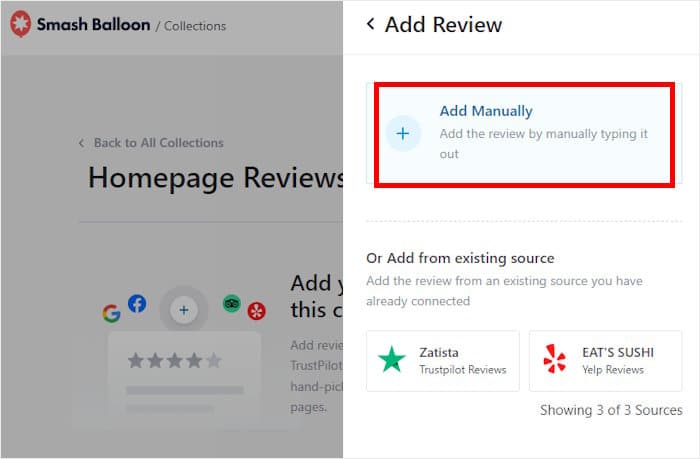
Task: Click the gray circled plus icon between logos
Action: click(x=184, y=310)
